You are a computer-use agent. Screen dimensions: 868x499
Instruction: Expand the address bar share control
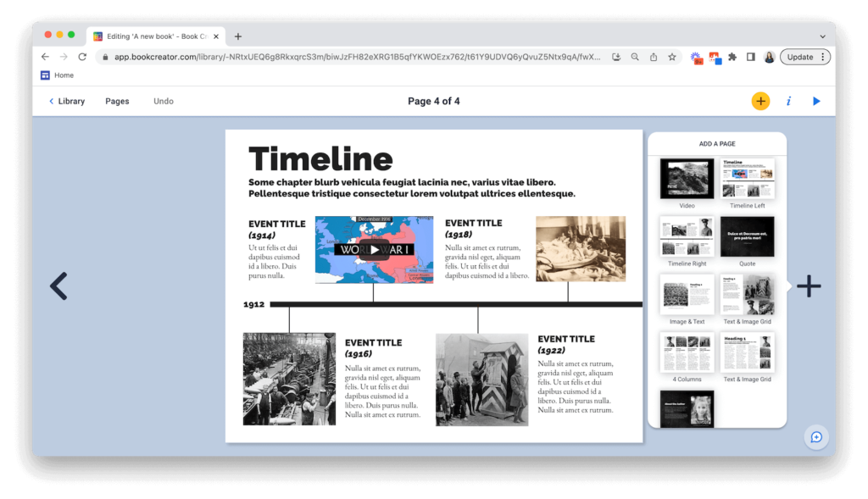[652, 57]
